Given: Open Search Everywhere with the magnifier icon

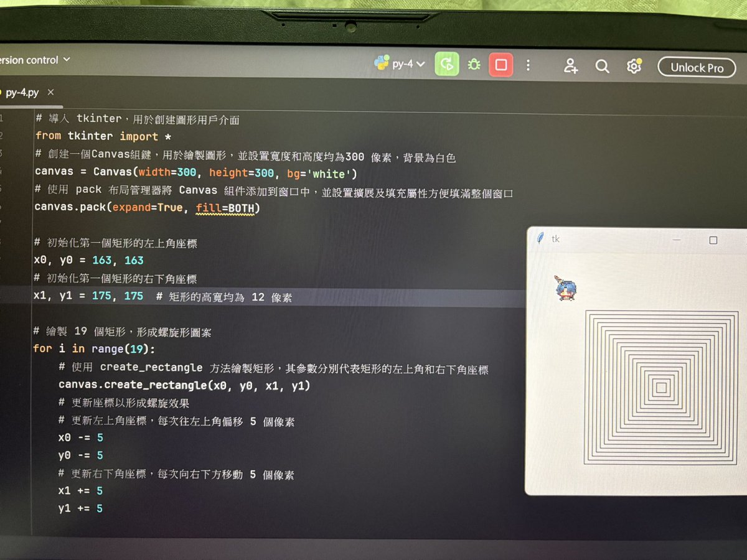Looking at the screenshot, I should (602, 65).
